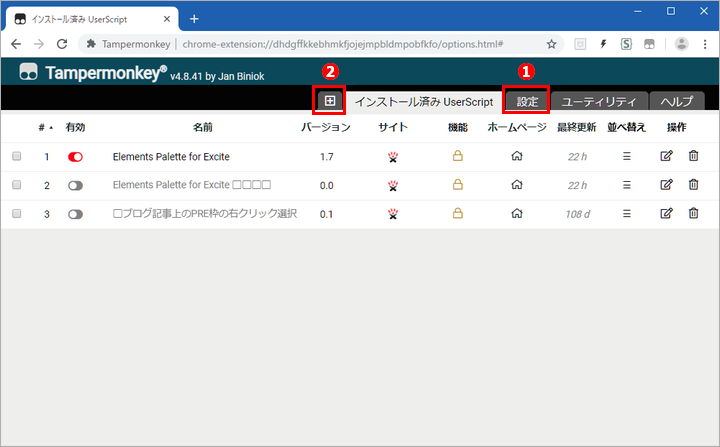The width and height of the screenshot is (720, 447).
Task: Open Elements Palette for Excite script name
Action: pyautogui.click(x=171, y=157)
